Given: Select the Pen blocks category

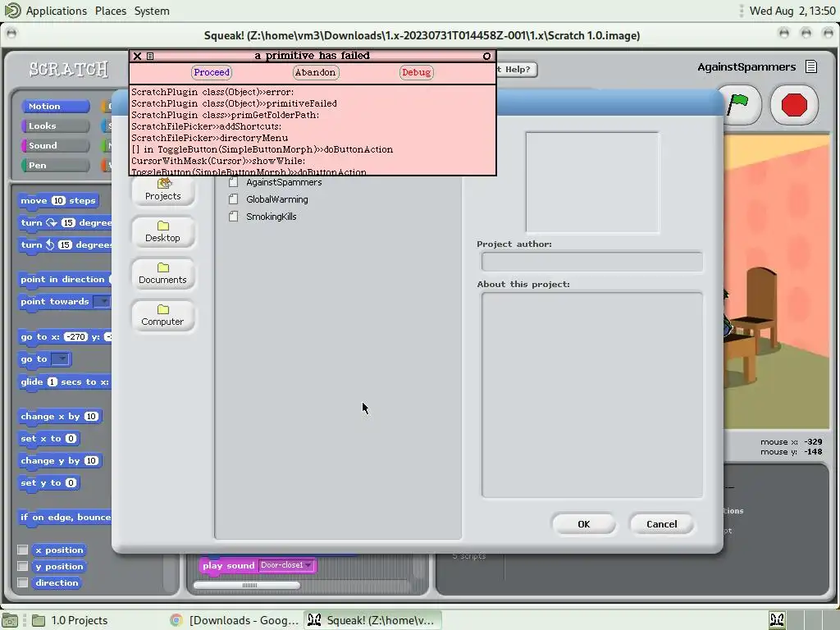Looking at the screenshot, I should (x=55, y=165).
